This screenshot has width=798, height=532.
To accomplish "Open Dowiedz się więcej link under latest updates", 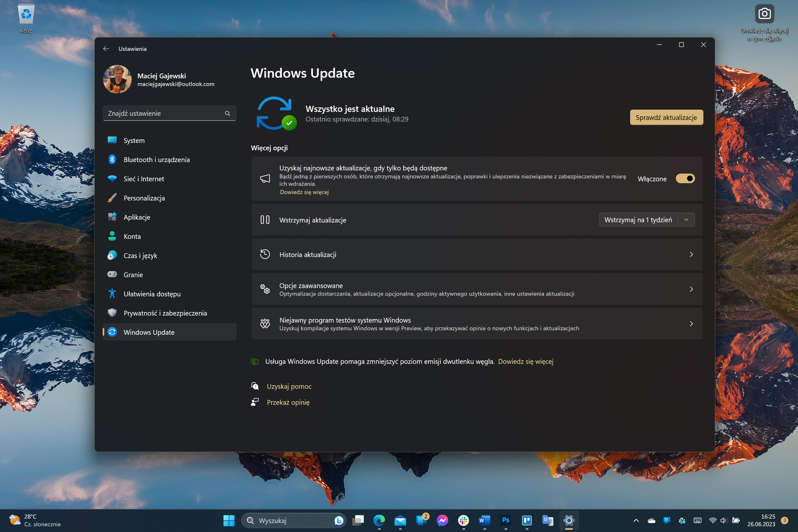I will tap(304, 192).
